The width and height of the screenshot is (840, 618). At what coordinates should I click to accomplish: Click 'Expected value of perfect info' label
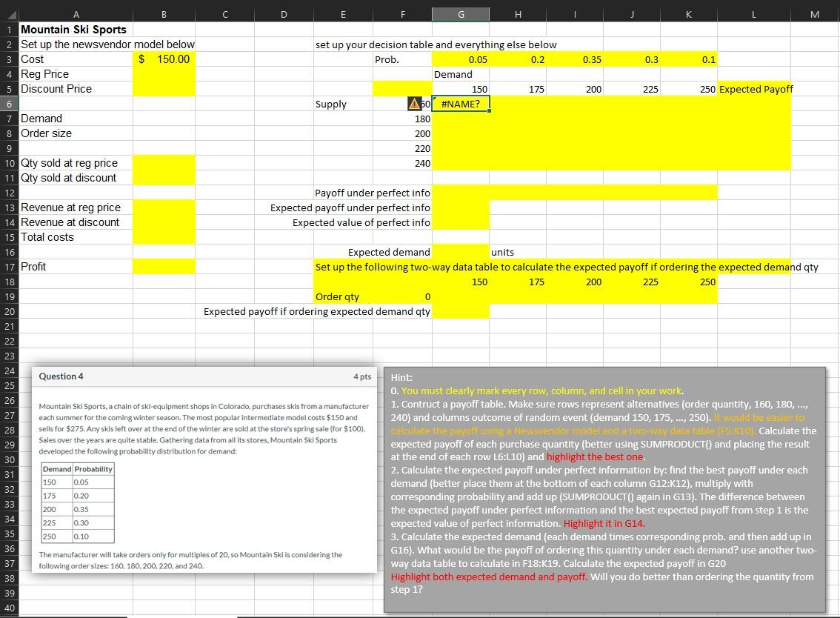coord(361,222)
